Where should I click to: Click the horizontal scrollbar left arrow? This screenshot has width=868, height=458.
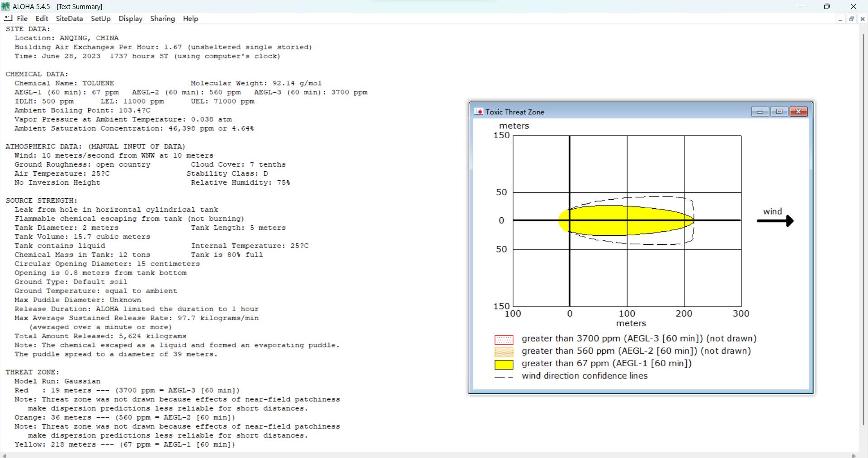[x=4, y=455]
